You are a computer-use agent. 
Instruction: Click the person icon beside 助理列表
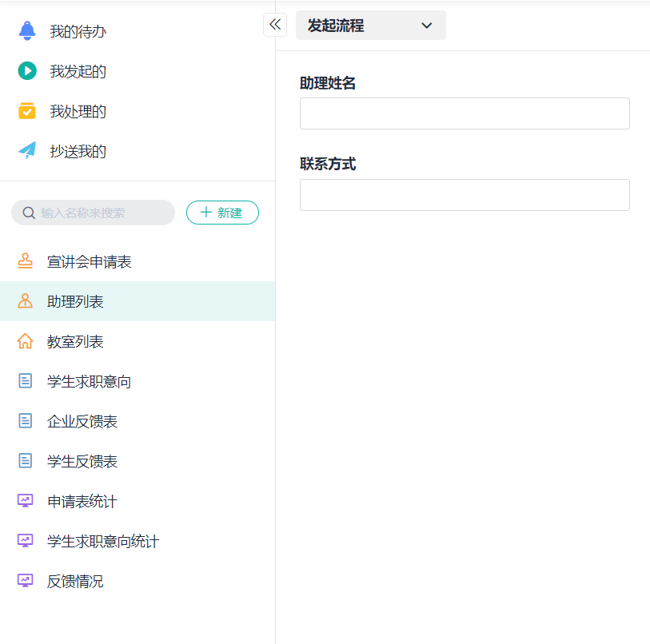pos(26,301)
